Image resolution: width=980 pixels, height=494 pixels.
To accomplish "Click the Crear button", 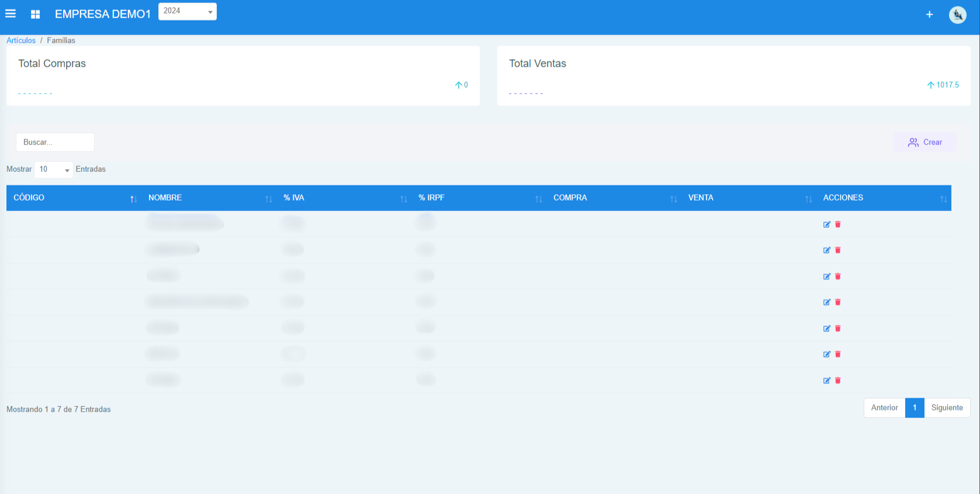I will 924,142.
